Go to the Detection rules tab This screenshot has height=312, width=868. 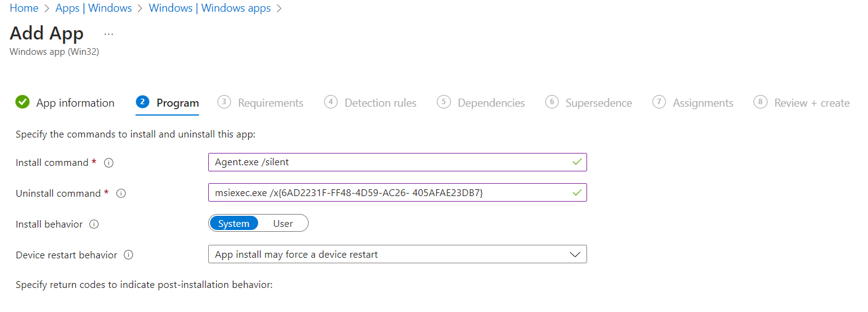380,103
